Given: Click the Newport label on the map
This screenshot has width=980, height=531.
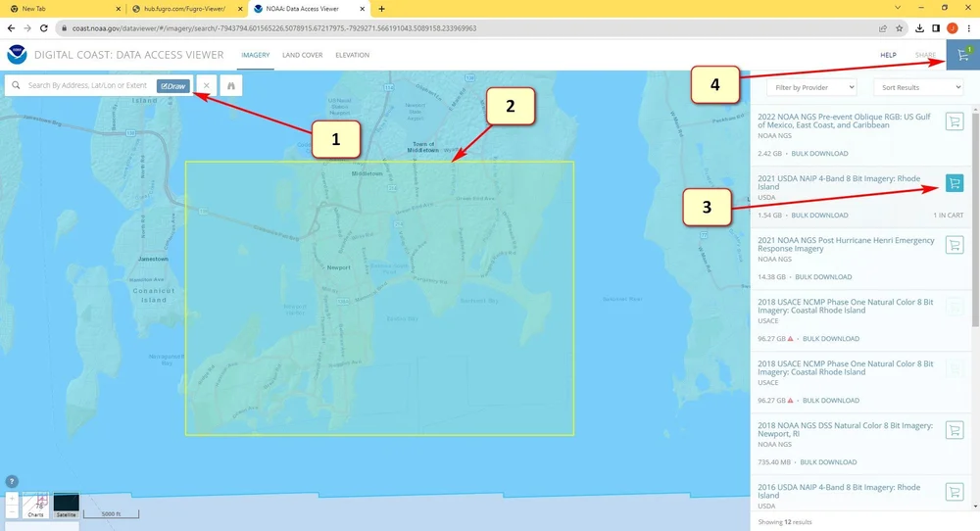Looking at the screenshot, I should pos(339,267).
